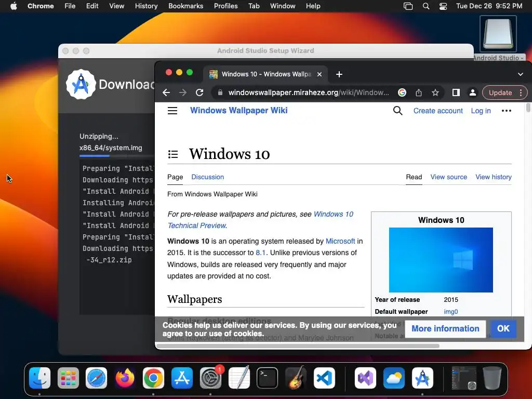Open the wiki three-dot more options menu
Image resolution: width=532 pixels, height=399 pixels.
click(x=506, y=111)
